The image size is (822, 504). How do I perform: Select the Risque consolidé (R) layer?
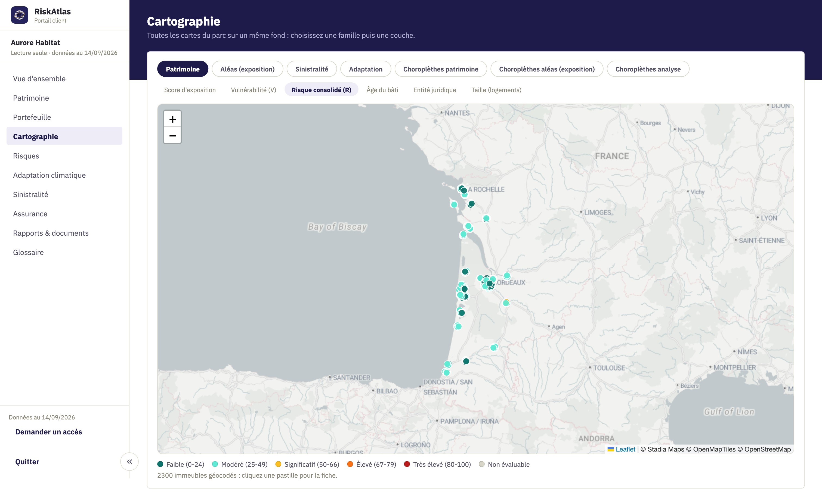[321, 90]
